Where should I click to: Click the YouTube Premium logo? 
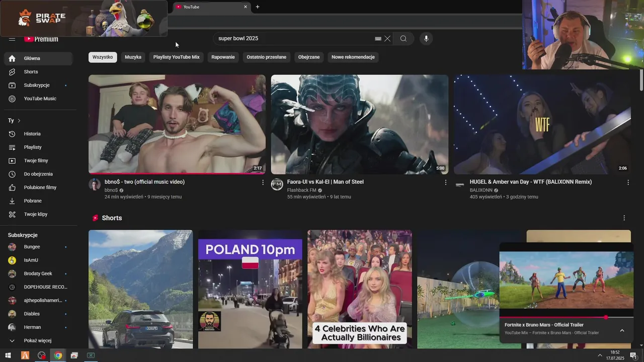pos(41,39)
